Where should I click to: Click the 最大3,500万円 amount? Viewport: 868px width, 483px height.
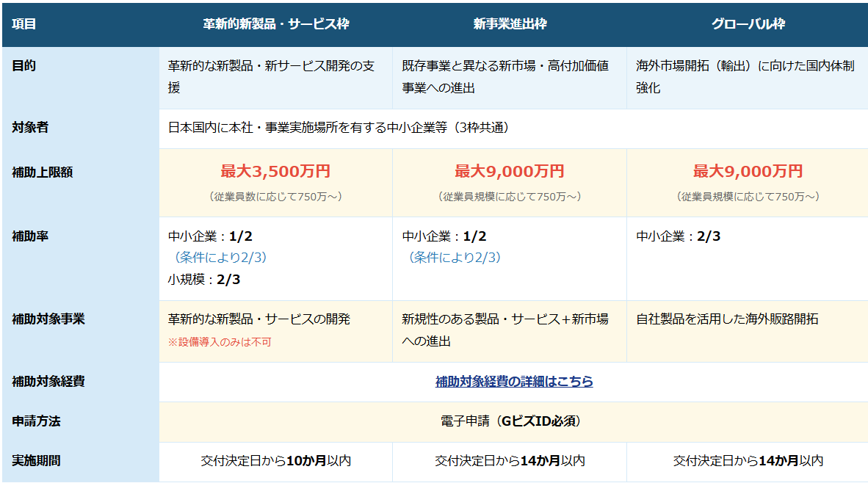(x=275, y=171)
